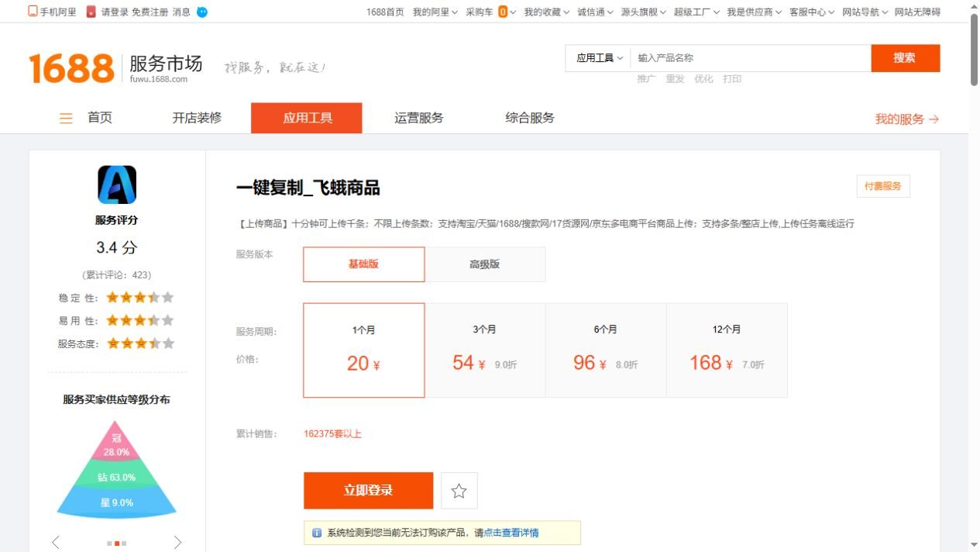This screenshot has width=980, height=552.
Task: Click the 打印 hot search keyword
Action: [x=732, y=79]
